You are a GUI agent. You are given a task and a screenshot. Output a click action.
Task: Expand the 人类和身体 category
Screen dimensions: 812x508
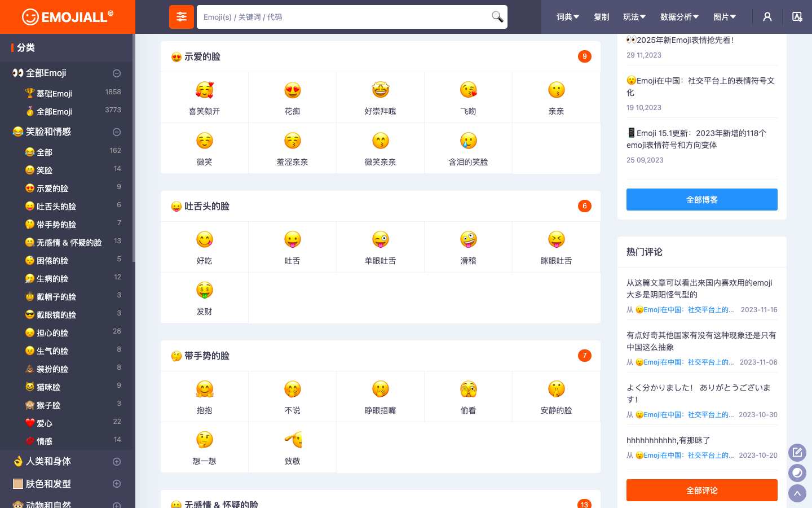[x=116, y=461]
